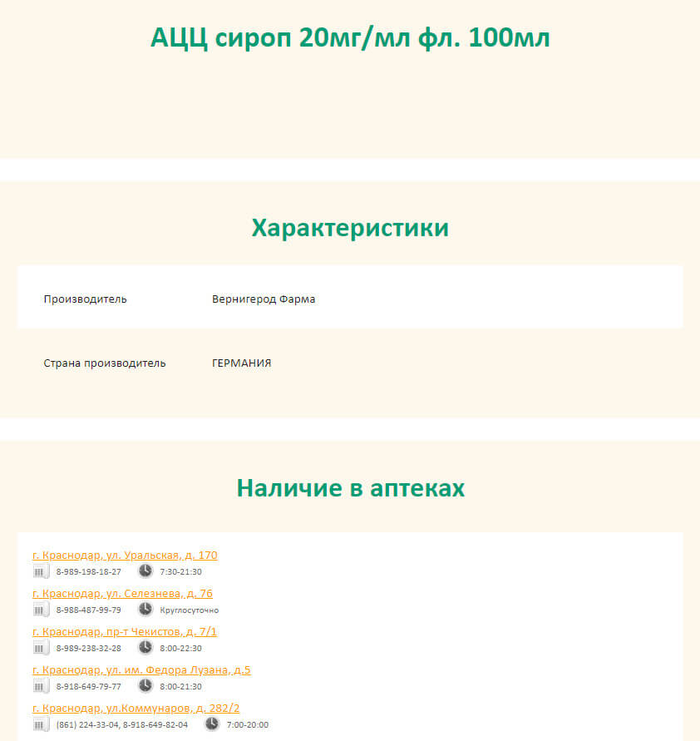Image resolution: width=700 pixels, height=741 pixels.
Task: Open the ул. им. Федора Лузана, д.5 link
Action: (141, 669)
